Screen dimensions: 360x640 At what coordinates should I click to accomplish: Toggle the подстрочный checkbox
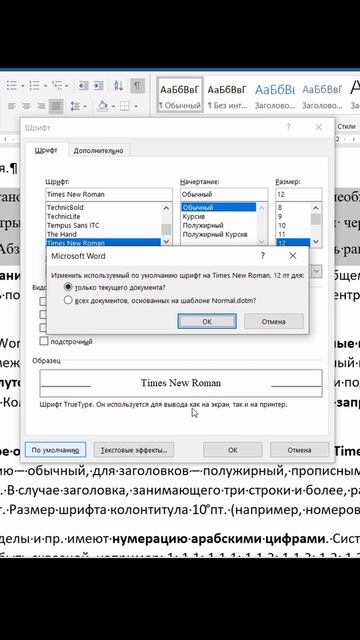coord(44,341)
